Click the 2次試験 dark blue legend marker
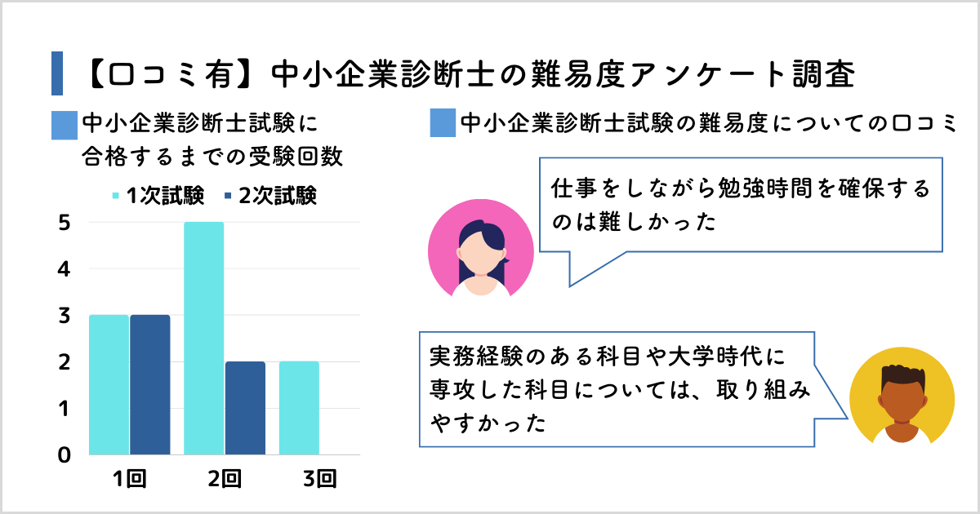The image size is (980, 514). (229, 196)
